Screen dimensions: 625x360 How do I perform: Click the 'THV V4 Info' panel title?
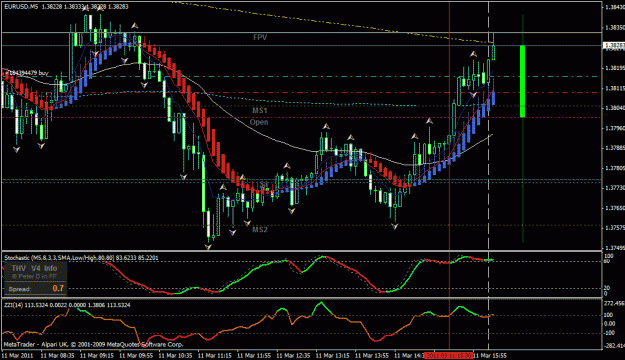click(34, 268)
